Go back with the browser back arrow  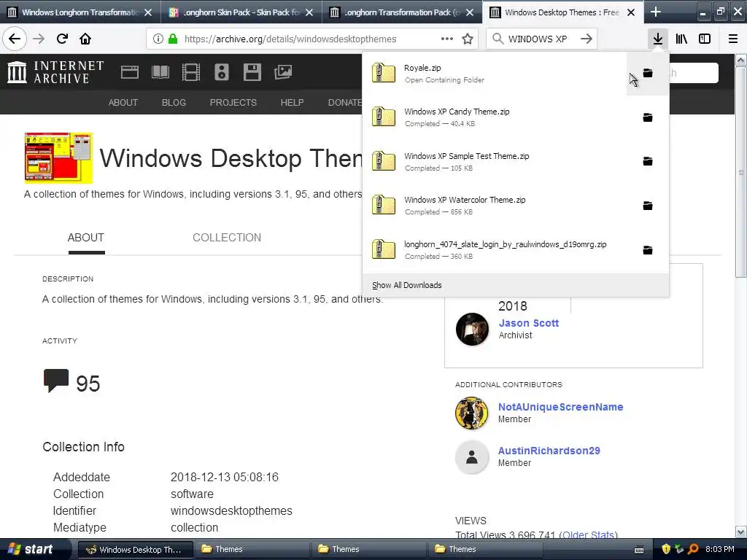15,39
